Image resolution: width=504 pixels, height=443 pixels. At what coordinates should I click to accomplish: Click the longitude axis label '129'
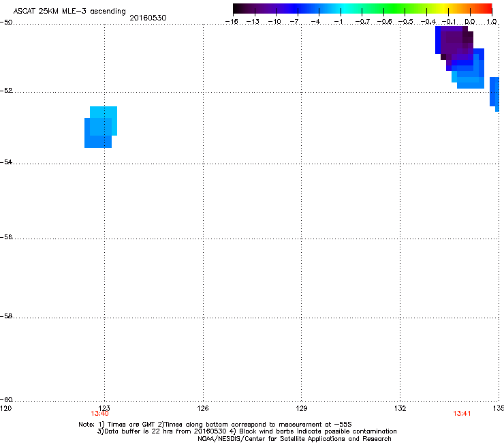(x=302, y=408)
